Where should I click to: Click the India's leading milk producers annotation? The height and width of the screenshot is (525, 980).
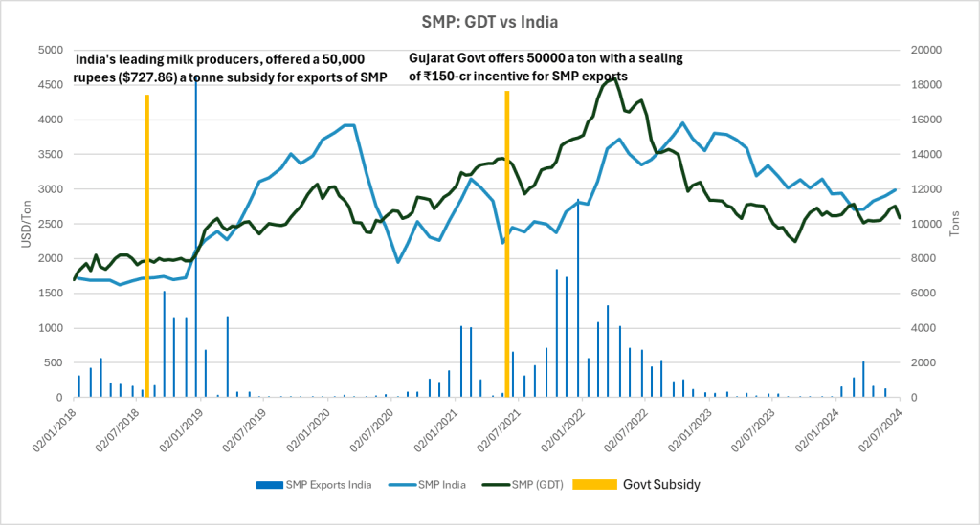tap(230, 67)
